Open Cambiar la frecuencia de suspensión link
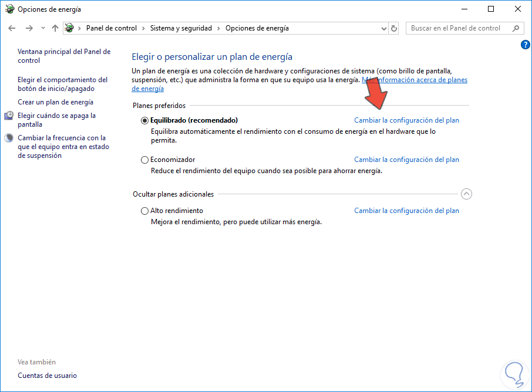 click(63, 147)
